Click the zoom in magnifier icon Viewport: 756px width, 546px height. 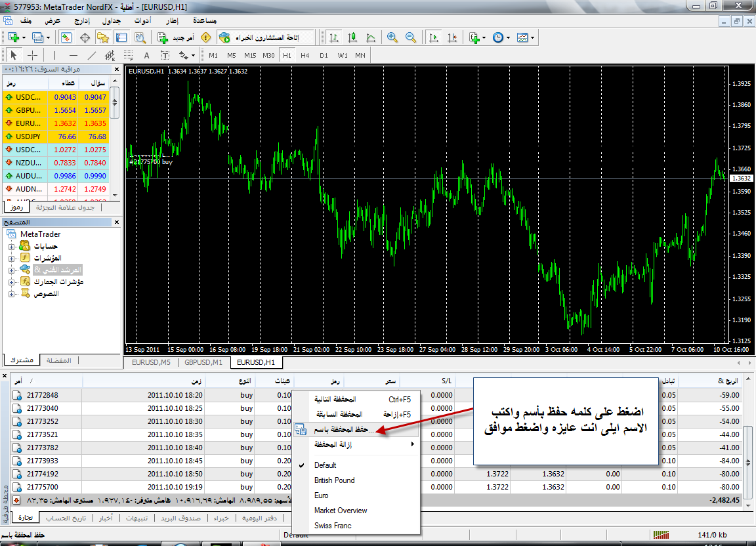pos(392,37)
